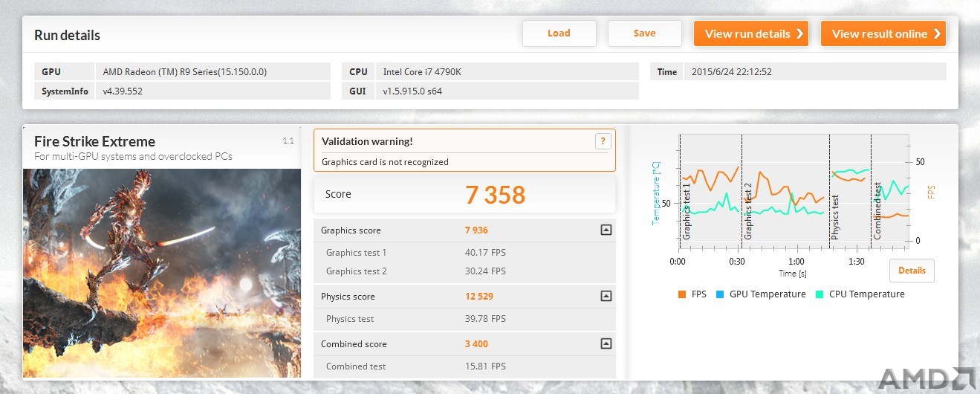This screenshot has width=980, height=394.
Task: Select Physics test result 39.78 FPS
Action: (485, 319)
